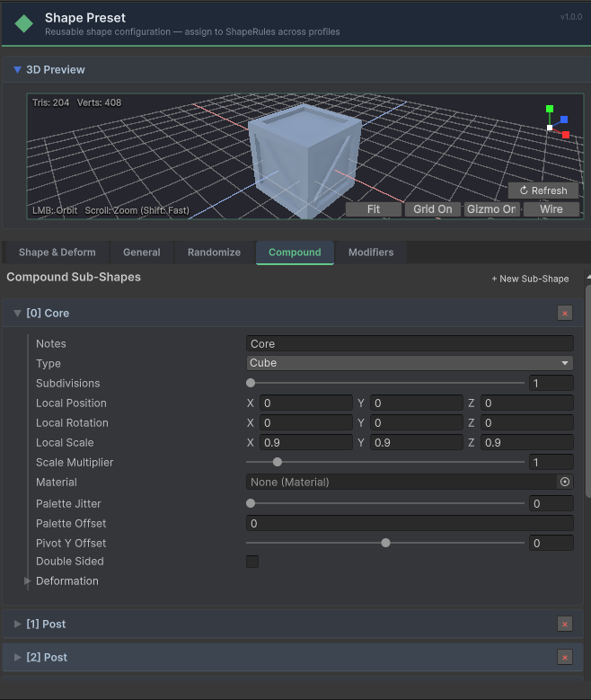This screenshot has height=700, width=591.
Task: Click the New Sub-Shape button
Action: click(x=530, y=279)
